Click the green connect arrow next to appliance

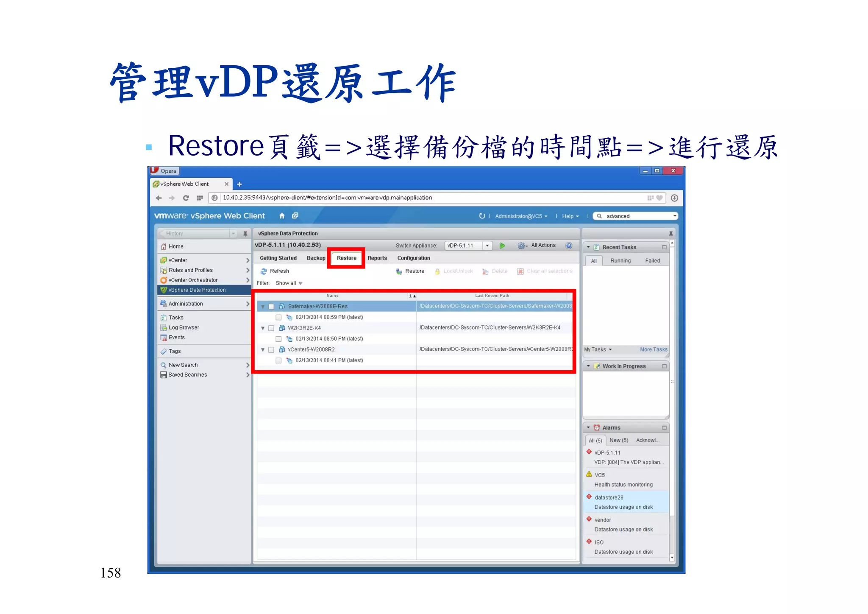click(502, 246)
